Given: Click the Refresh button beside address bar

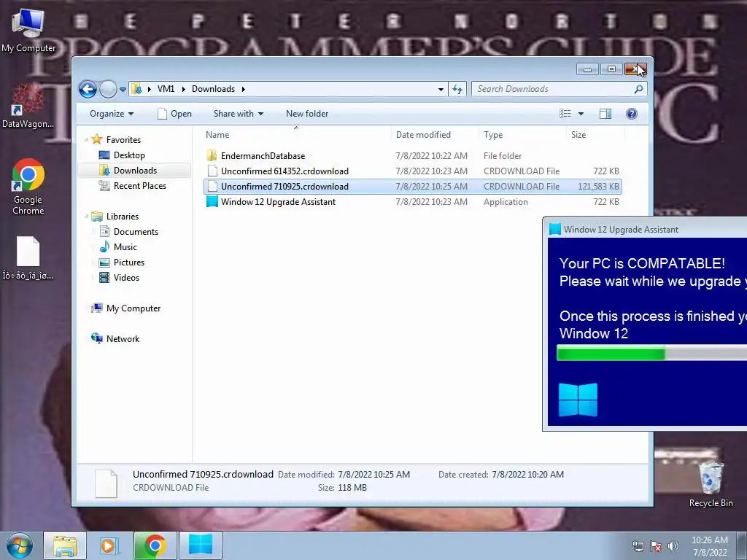Looking at the screenshot, I should coord(457,89).
